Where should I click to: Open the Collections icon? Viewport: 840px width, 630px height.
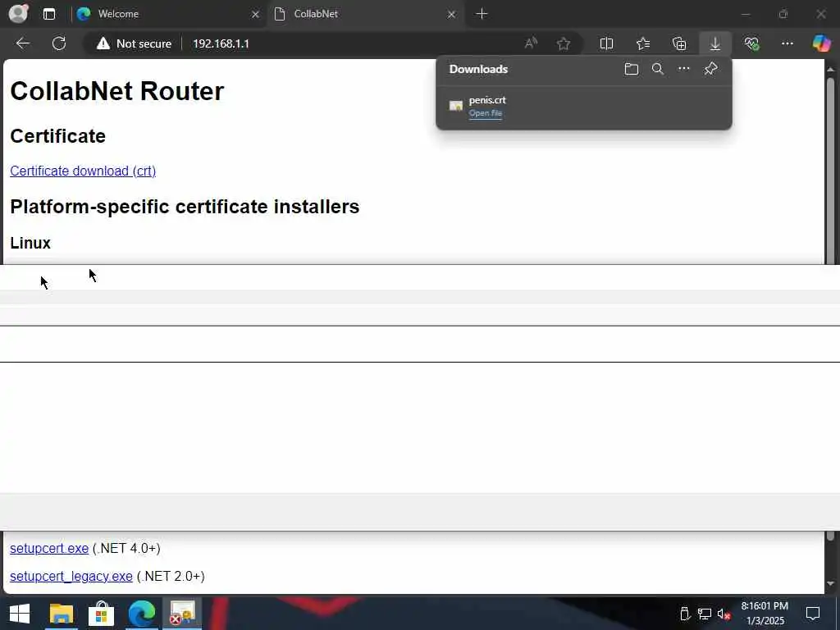coord(679,43)
